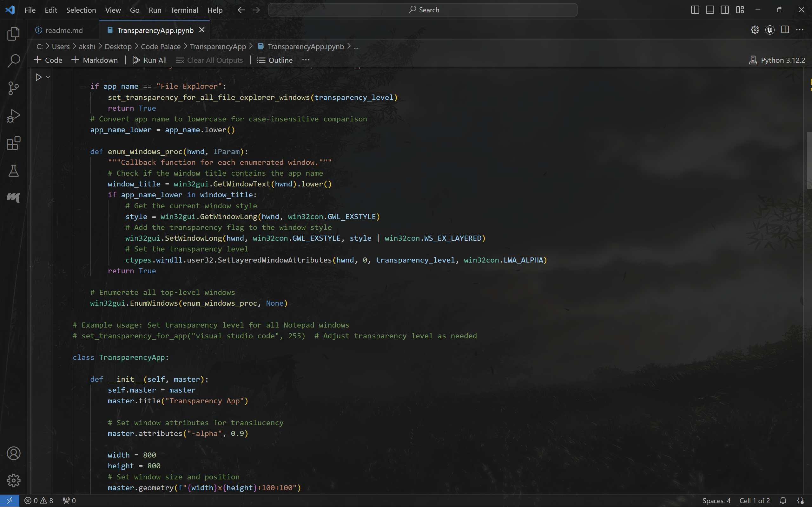This screenshot has width=812, height=507.
Task: Open the notebook Outline
Action: pos(275,60)
